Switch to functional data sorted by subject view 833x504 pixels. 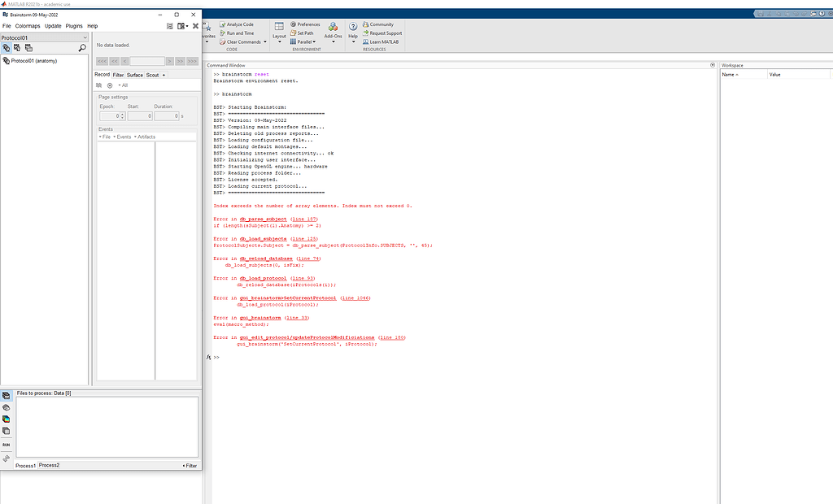[x=17, y=48]
